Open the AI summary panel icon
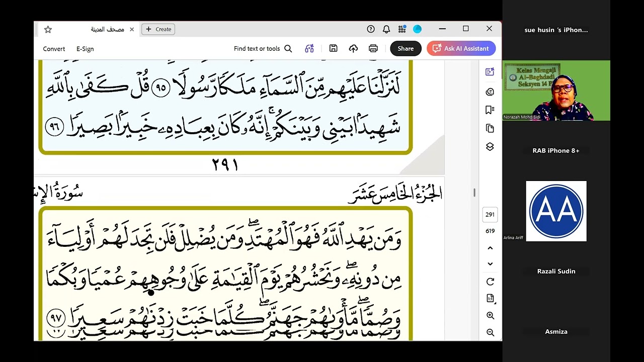 [x=490, y=72]
